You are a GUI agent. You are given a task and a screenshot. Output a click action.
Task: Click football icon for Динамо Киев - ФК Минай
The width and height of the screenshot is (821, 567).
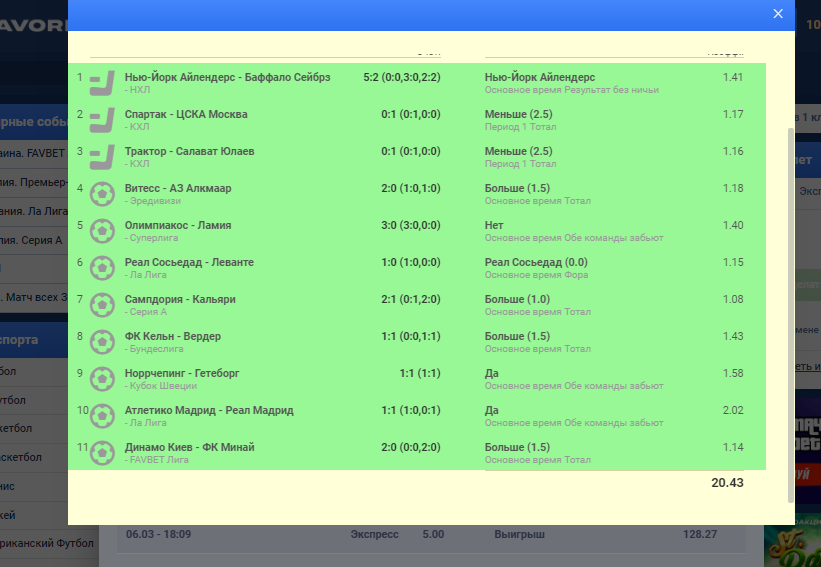(x=102, y=453)
